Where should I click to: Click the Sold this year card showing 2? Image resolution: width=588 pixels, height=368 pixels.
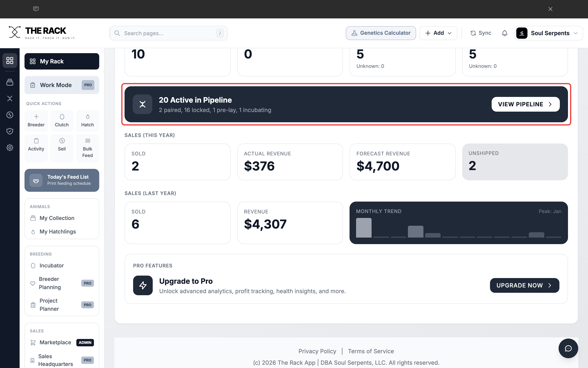click(x=177, y=162)
